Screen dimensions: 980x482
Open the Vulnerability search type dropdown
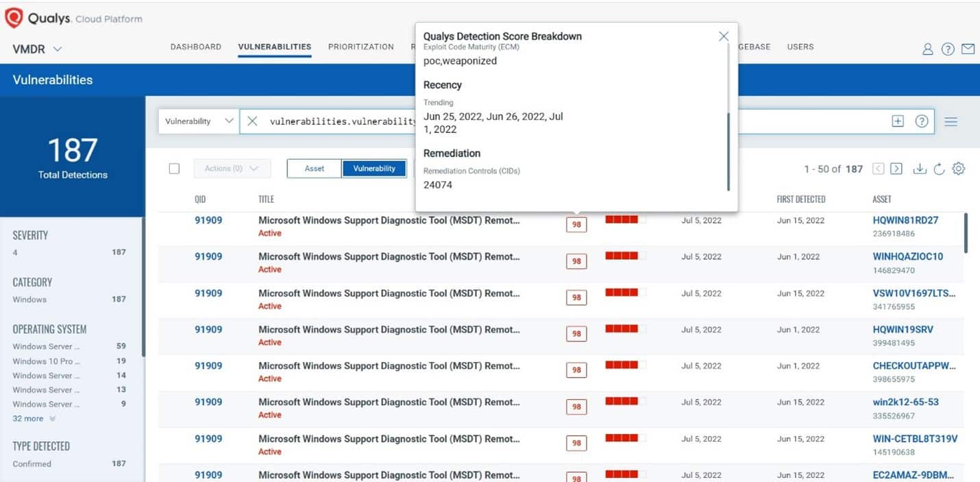(x=199, y=121)
